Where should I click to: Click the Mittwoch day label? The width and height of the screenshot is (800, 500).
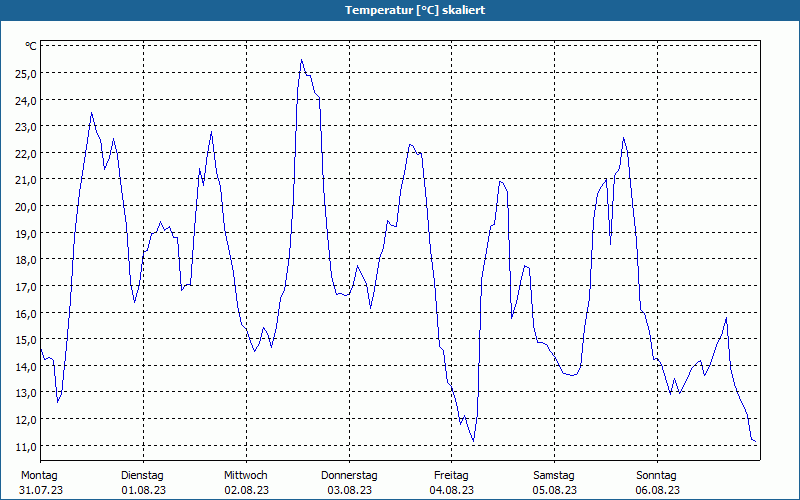246,476
